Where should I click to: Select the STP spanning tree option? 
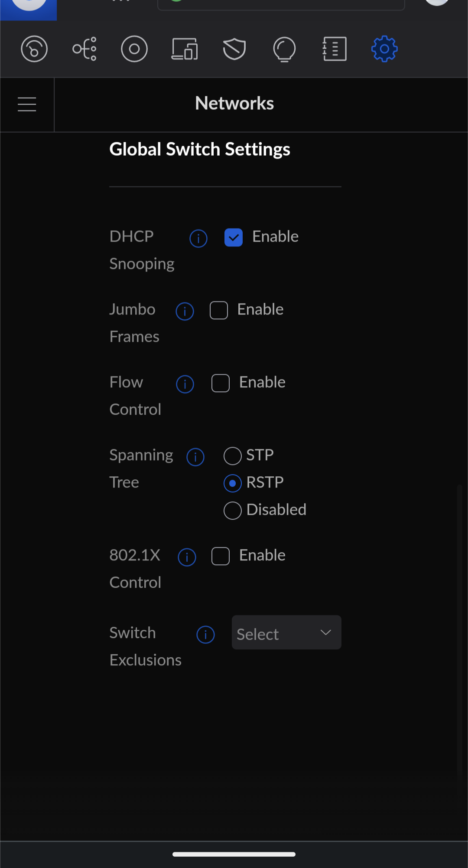233,456
